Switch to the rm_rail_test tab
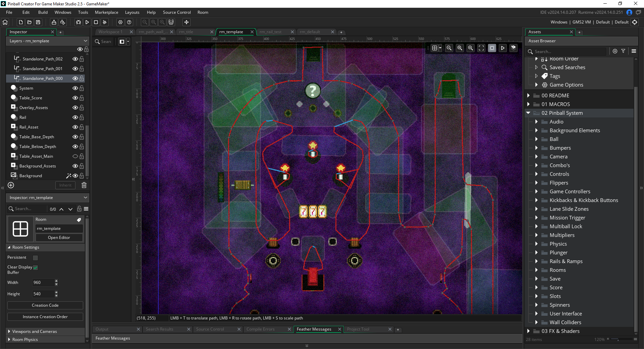This screenshot has width=644, height=349. (x=270, y=32)
